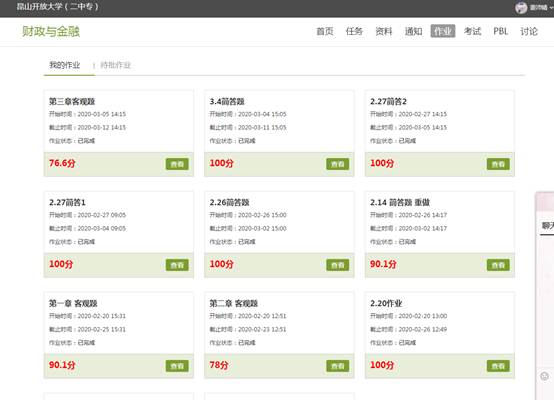This screenshot has height=400, width=554.
Task: Click the user avatar icon in header
Action: (x=521, y=7)
